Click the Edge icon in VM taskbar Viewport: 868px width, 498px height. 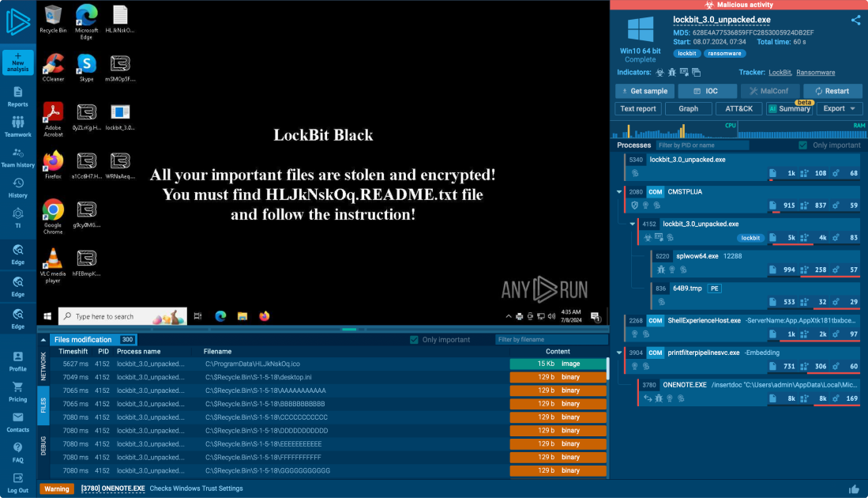(220, 316)
